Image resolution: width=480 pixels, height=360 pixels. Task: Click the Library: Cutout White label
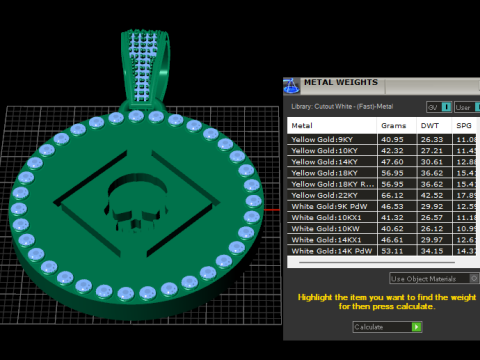[342, 107]
